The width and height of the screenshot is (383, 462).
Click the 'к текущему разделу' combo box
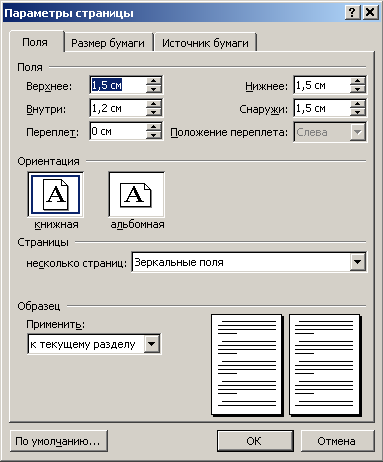pos(94,344)
